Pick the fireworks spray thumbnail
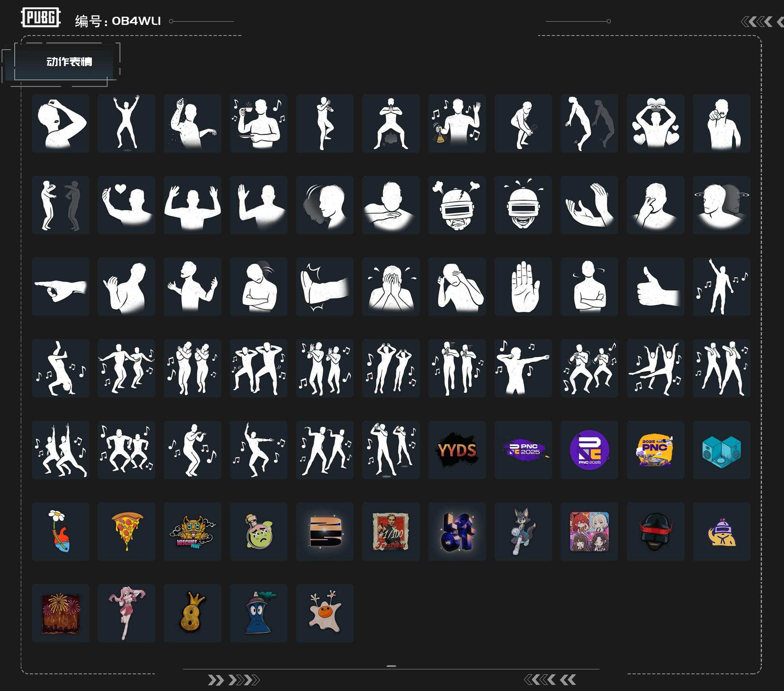This screenshot has width=784, height=691. pos(60,613)
